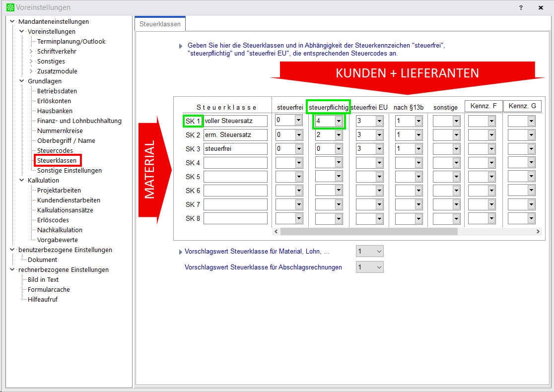Image resolution: width=554 pixels, height=392 pixels.
Task: Collapse the Kalkulation tree section
Action: coord(22,181)
